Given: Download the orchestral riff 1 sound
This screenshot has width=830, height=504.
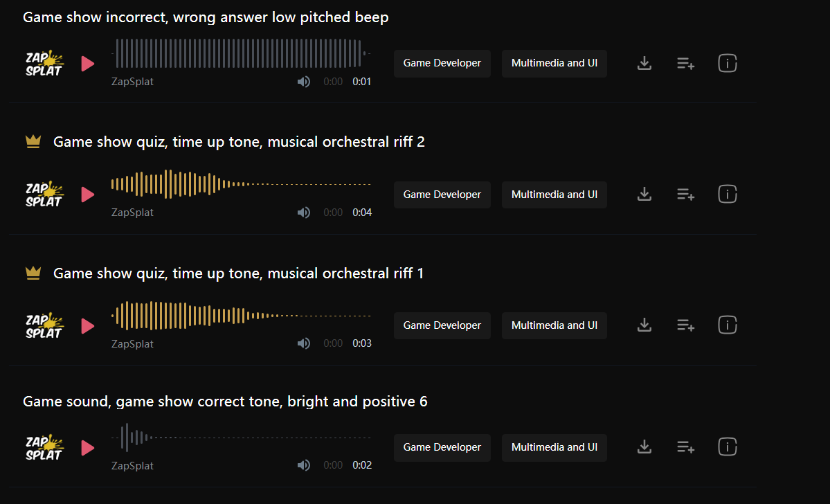Looking at the screenshot, I should 644,325.
